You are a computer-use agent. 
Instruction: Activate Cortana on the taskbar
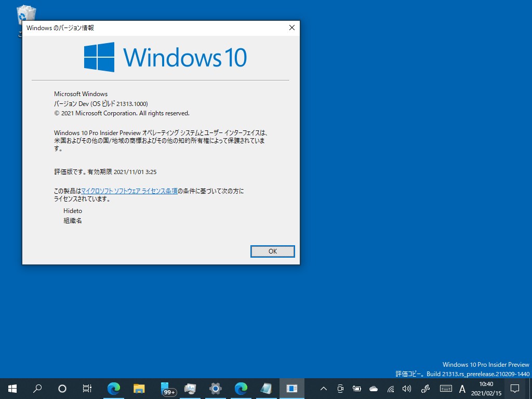(62, 388)
